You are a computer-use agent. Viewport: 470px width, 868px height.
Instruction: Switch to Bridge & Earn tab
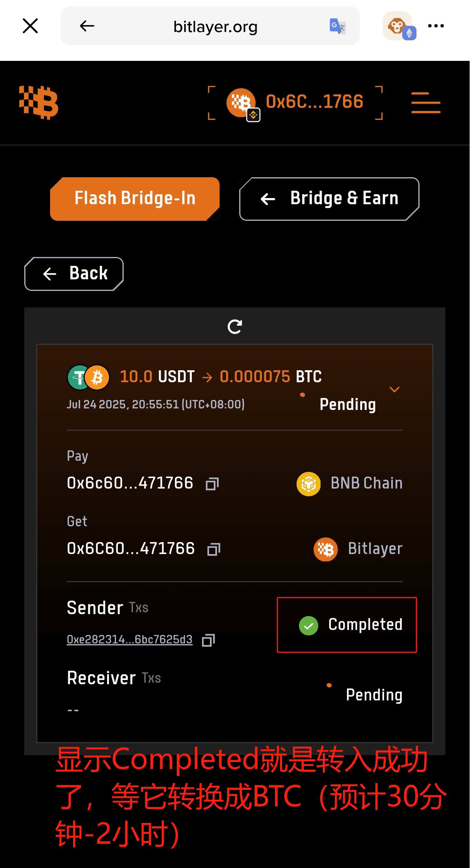pos(329,199)
